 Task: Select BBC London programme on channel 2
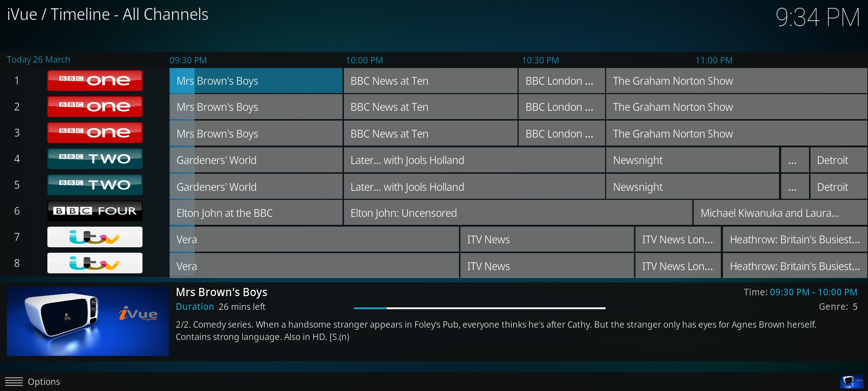click(562, 107)
